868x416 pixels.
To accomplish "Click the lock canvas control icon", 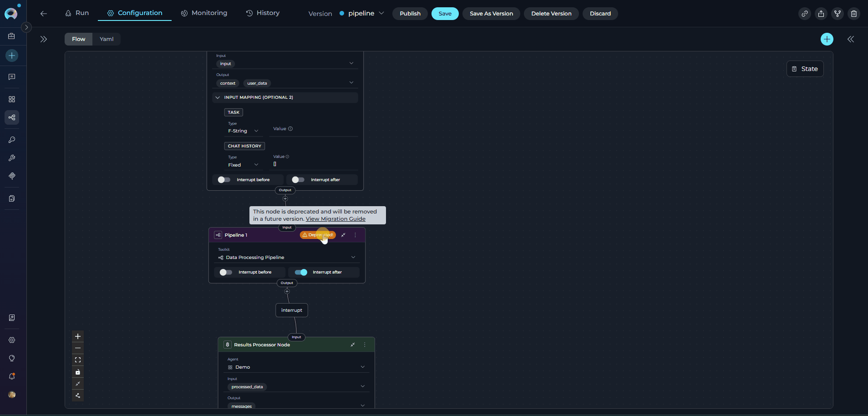I will [78, 372].
